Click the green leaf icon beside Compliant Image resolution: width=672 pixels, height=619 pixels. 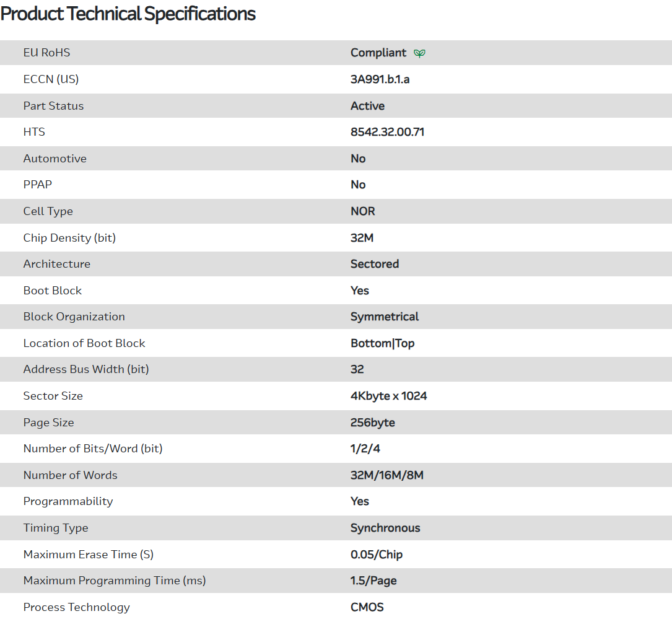pos(419,53)
